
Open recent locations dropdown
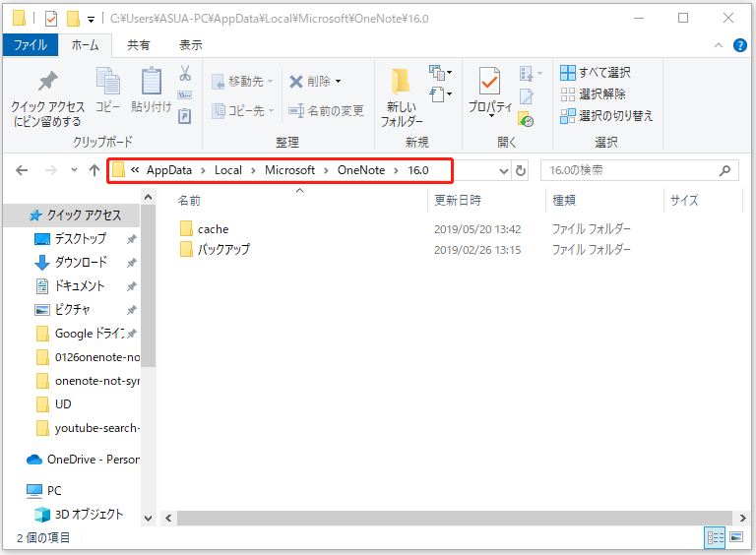coord(74,170)
